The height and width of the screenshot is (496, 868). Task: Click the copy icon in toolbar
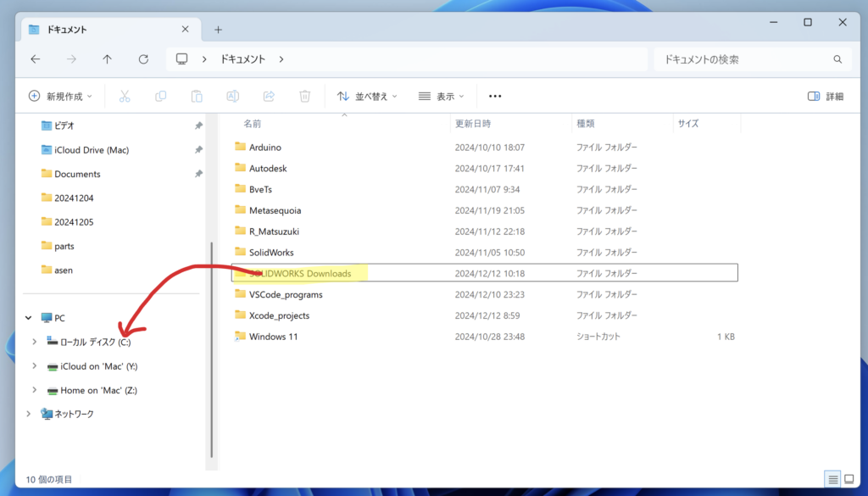coord(160,97)
